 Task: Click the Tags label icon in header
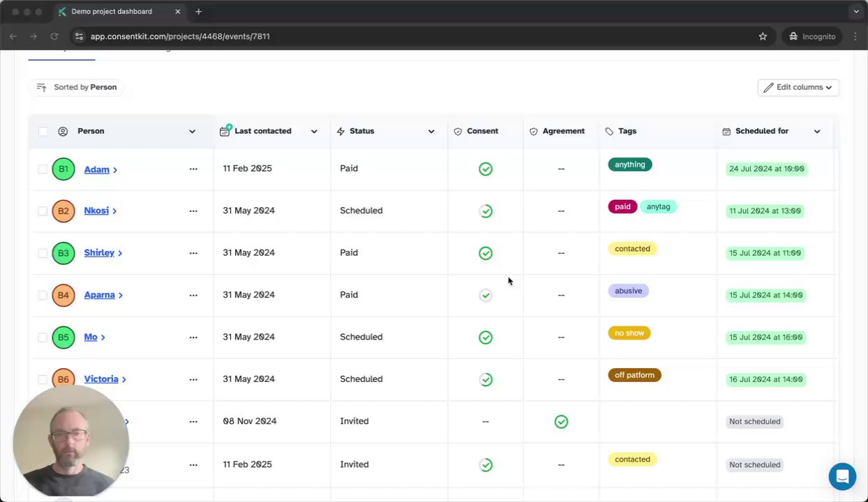click(609, 131)
